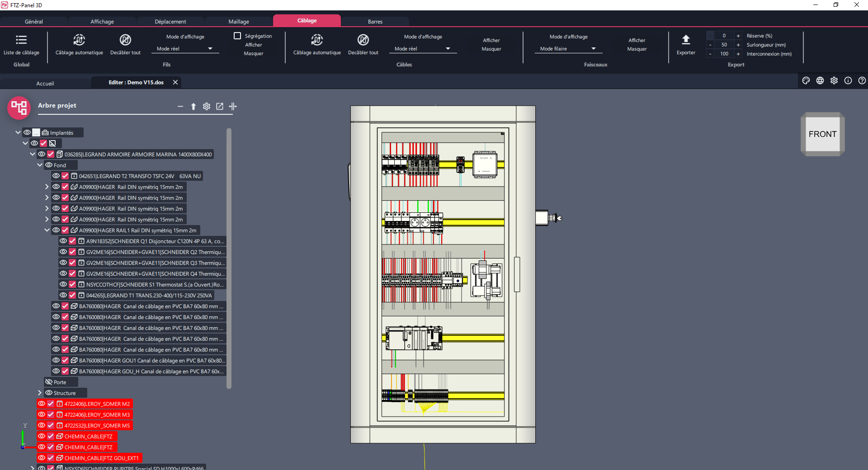Open the Arbre projet settings gear
The width and height of the screenshot is (868, 470).
click(x=207, y=106)
